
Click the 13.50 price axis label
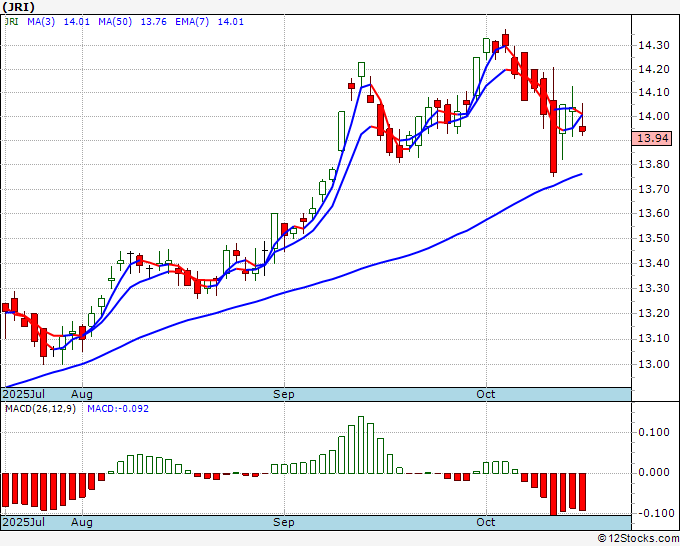(x=654, y=238)
